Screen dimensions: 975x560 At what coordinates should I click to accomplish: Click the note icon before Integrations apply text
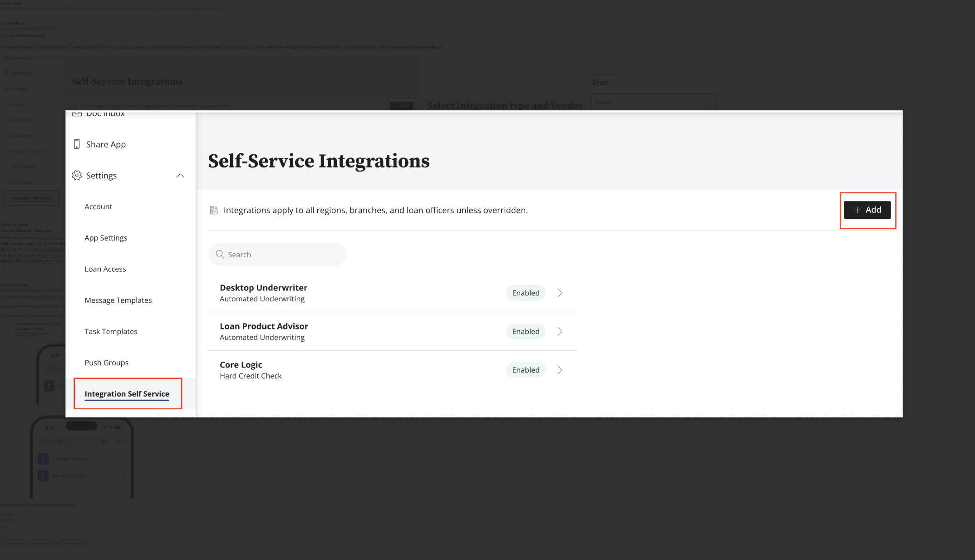coord(213,210)
